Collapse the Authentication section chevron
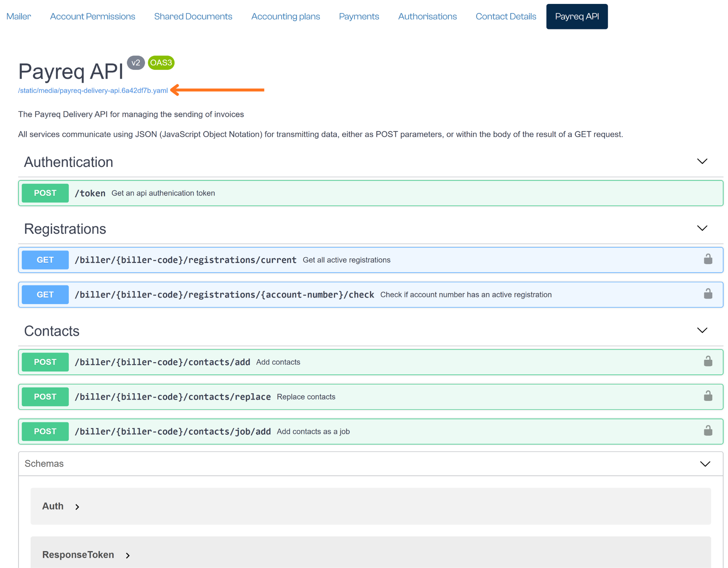Screen dimensions: 728x568 tap(702, 162)
